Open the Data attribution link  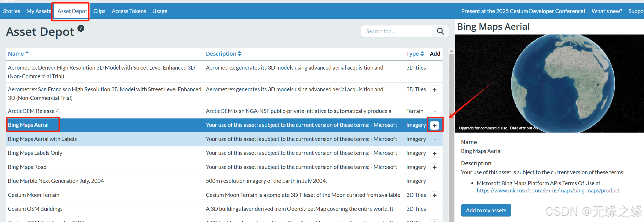[x=524, y=128]
